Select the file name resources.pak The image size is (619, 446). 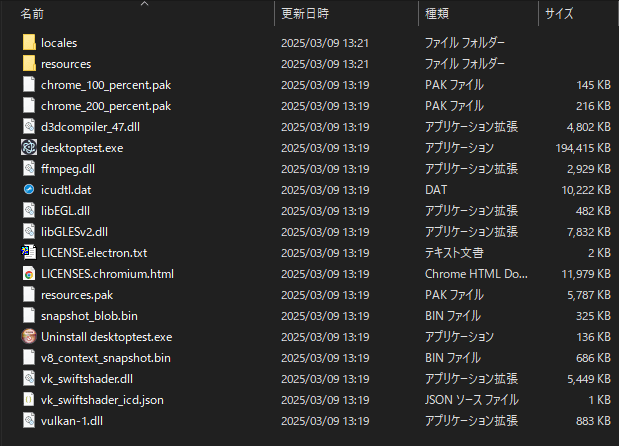point(77,295)
